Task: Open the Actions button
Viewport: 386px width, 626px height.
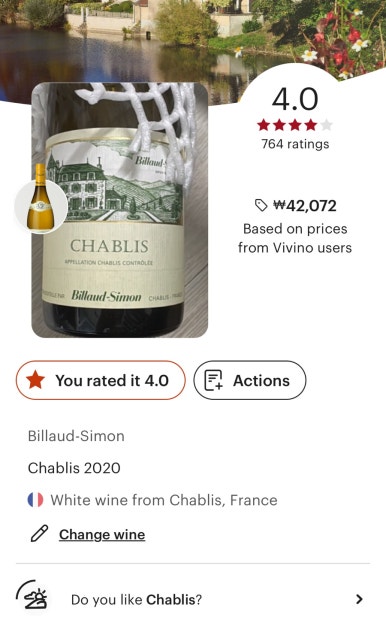Action: coord(250,380)
